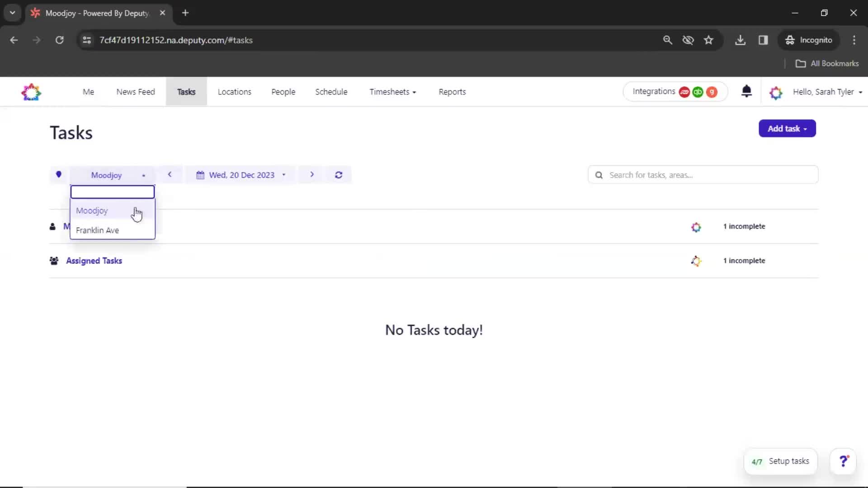Screen dimensions: 868x488
Task: Click Incognito indicator button
Action: 809,40
